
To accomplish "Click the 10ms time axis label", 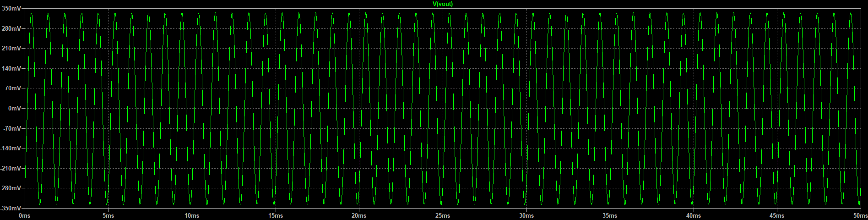I will point(192,215).
